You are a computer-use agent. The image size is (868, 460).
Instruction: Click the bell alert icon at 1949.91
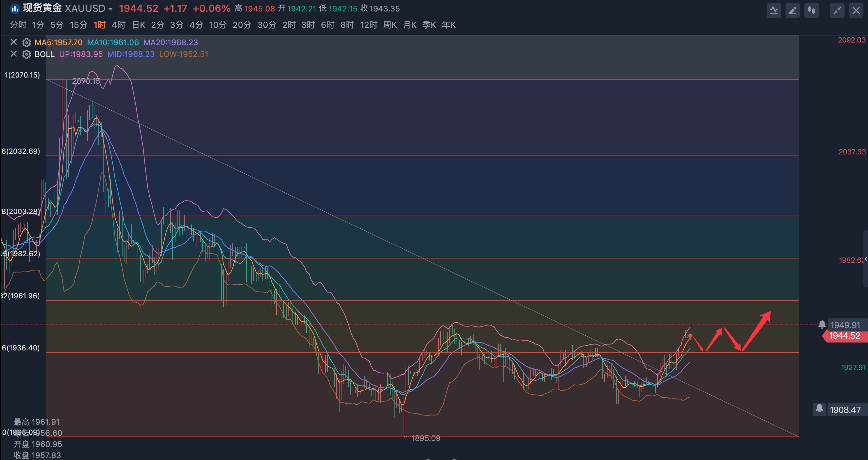pos(822,325)
